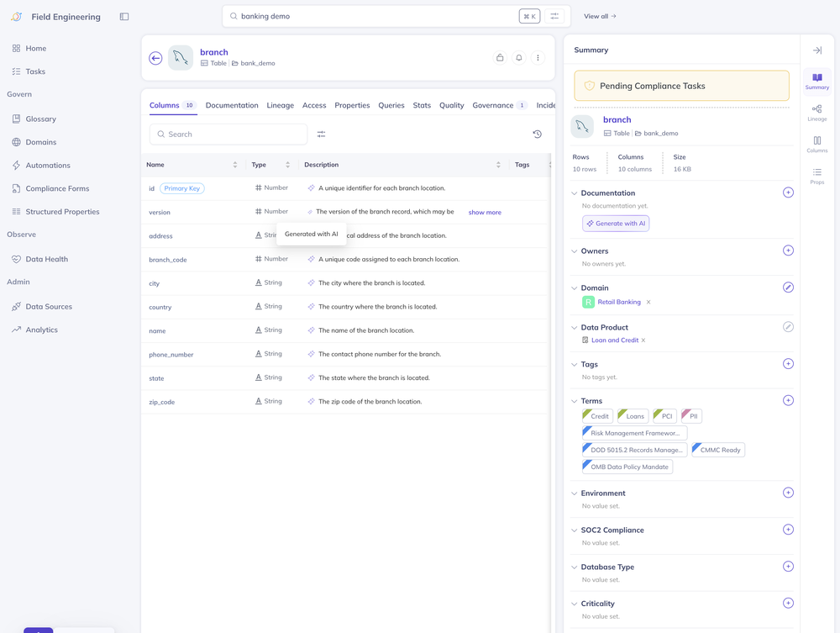Image resolution: width=840 pixels, height=633 pixels.
Task: Click the columns Search input field
Action: coord(228,134)
